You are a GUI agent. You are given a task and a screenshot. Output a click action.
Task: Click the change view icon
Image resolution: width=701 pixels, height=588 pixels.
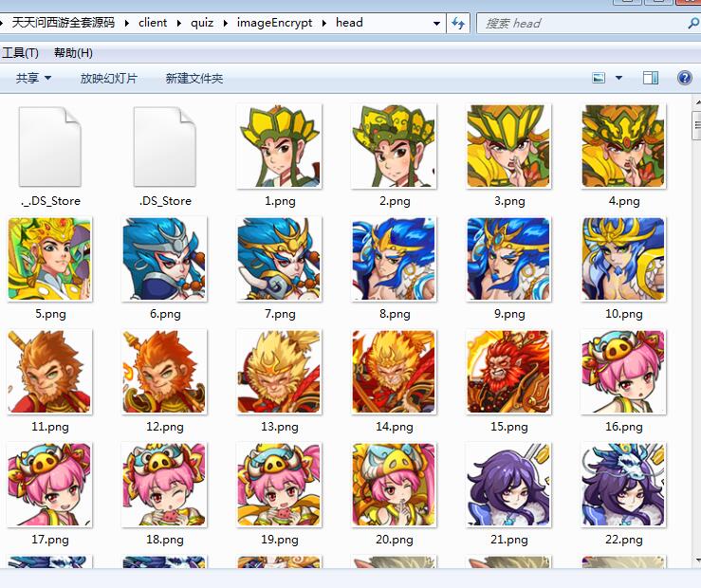click(600, 78)
